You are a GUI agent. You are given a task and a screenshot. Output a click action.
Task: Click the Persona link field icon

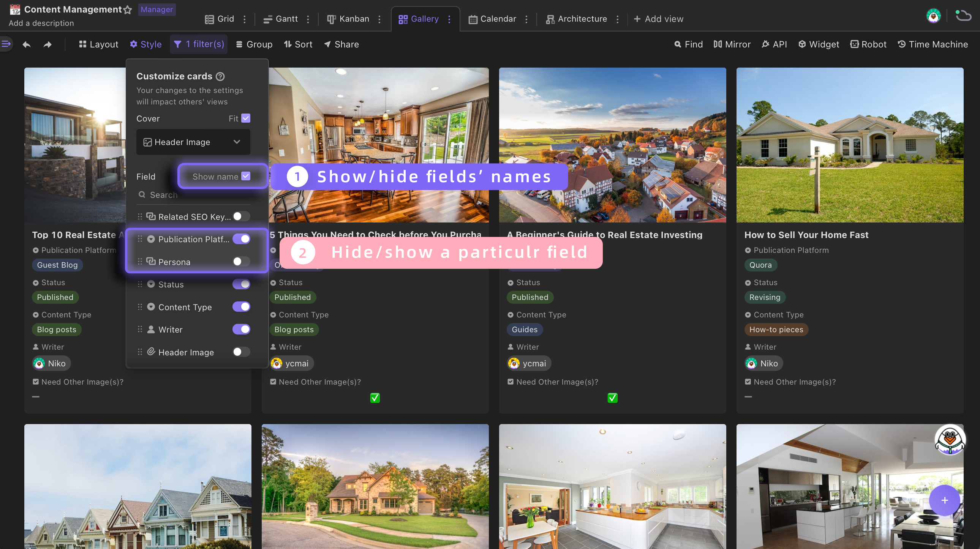151,262
